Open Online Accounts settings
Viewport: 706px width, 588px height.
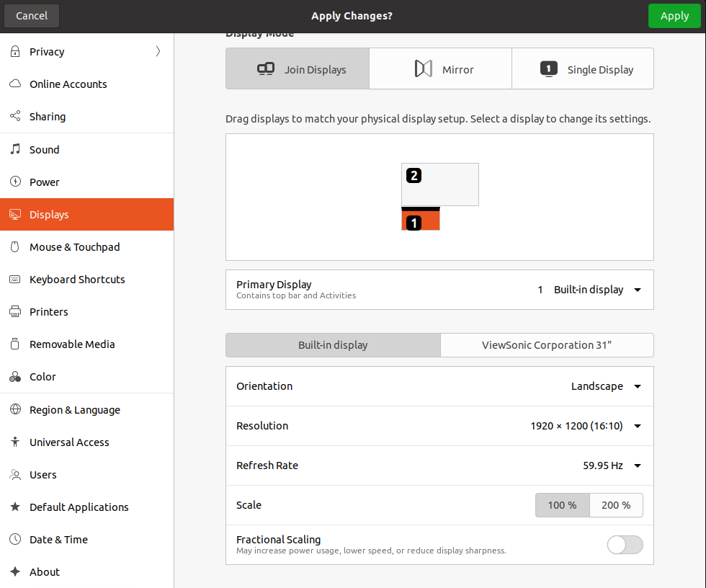87,84
